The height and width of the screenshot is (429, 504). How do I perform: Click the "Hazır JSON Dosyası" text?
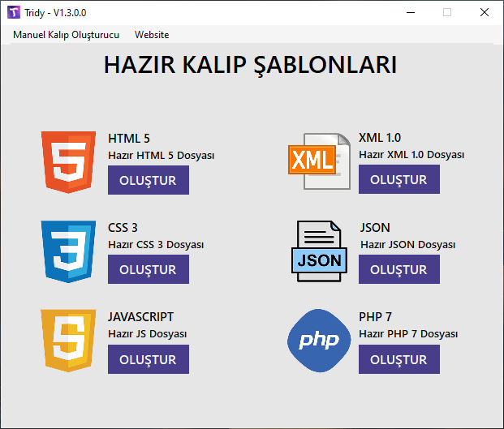408,245
